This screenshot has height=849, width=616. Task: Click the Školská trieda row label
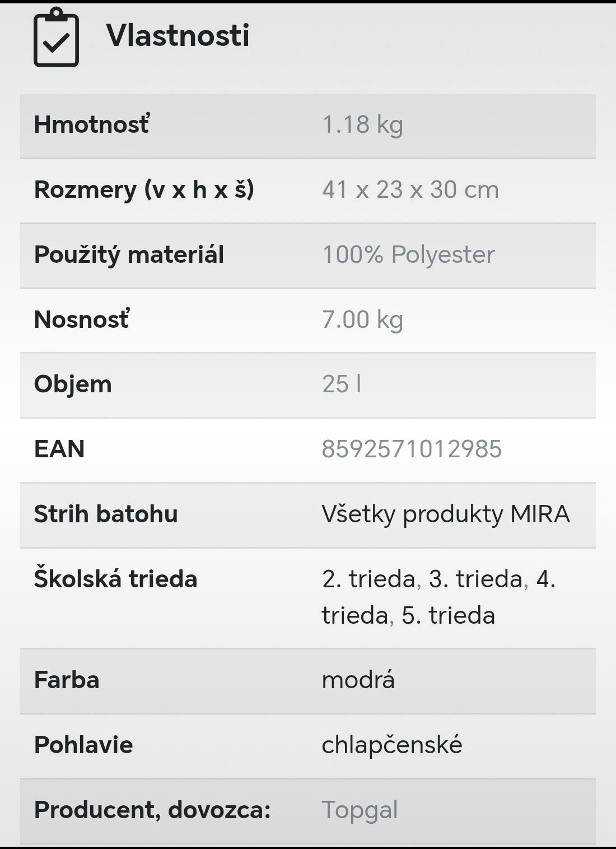tap(115, 579)
